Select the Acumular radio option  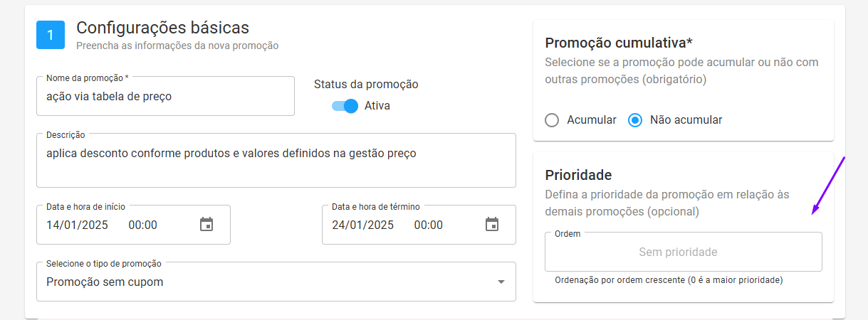click(552, 120)
